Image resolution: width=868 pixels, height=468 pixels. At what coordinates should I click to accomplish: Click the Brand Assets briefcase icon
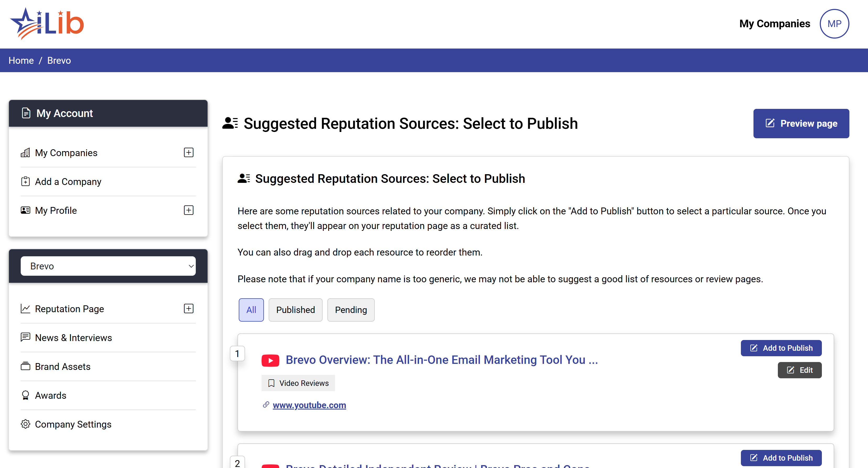point(26,366)
